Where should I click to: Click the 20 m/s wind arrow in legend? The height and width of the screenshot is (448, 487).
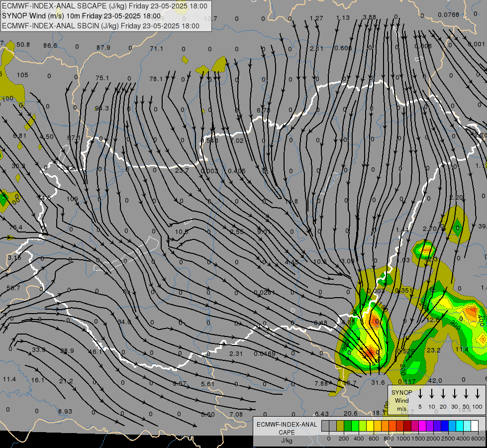tap(443, 394)
